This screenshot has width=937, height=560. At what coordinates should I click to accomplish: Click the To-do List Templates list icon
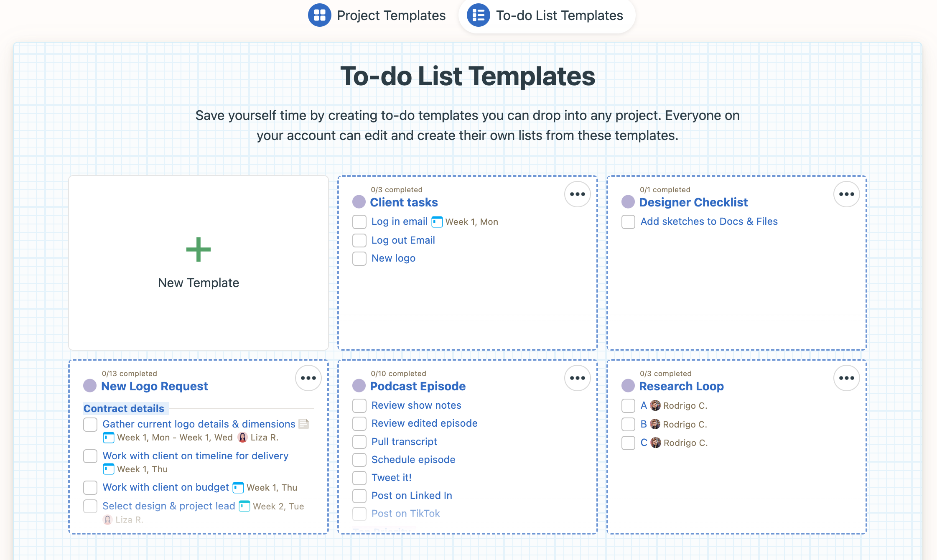click(x=478, y=15)
